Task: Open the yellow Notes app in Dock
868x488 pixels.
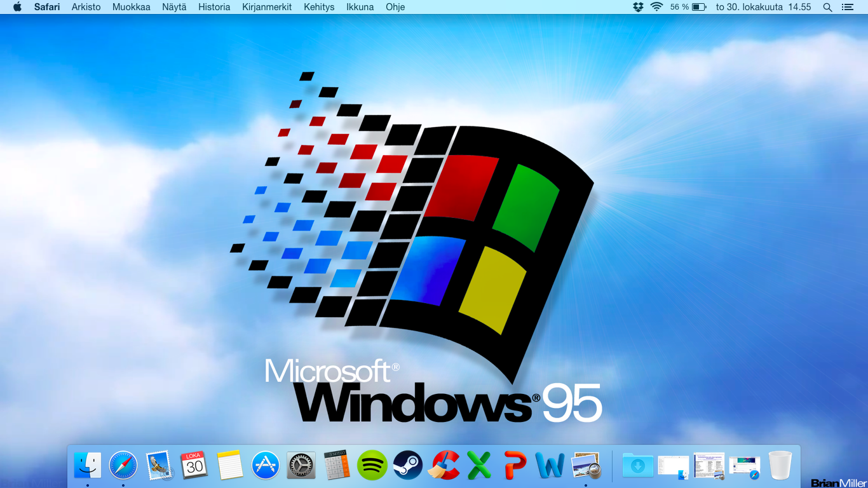Action: pos(230,466)
